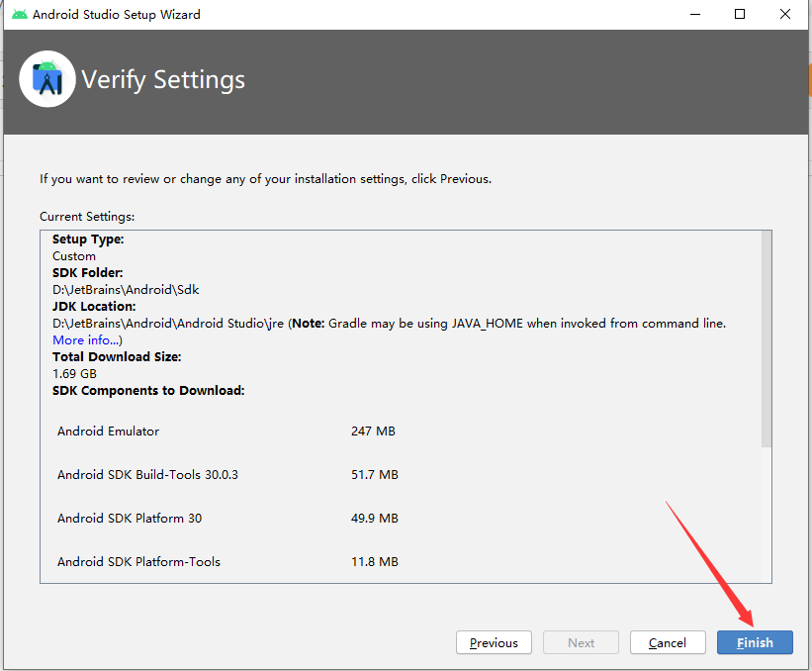The width and height of the screenshot is (812, 671).
Task: Select Android SDK Platform 30 row
Action: [227, 519]
